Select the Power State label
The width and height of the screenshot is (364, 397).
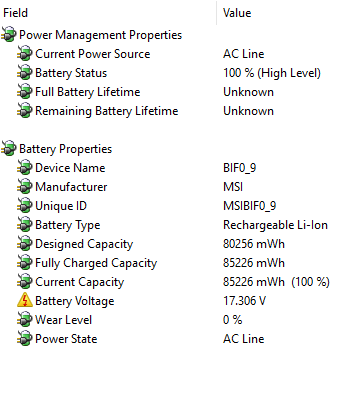[x=66, y=339]
